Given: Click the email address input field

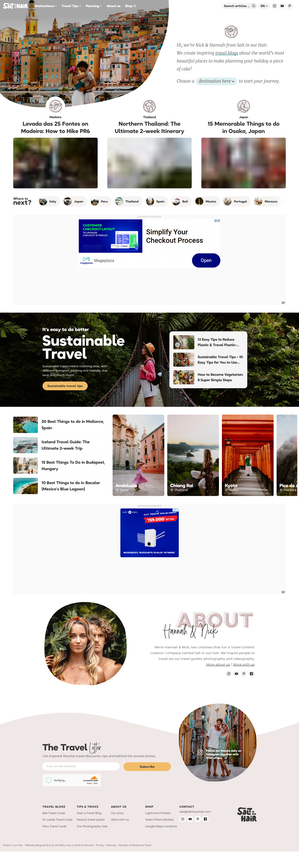Looking at the screenshot, I should [x=81, y=766].
